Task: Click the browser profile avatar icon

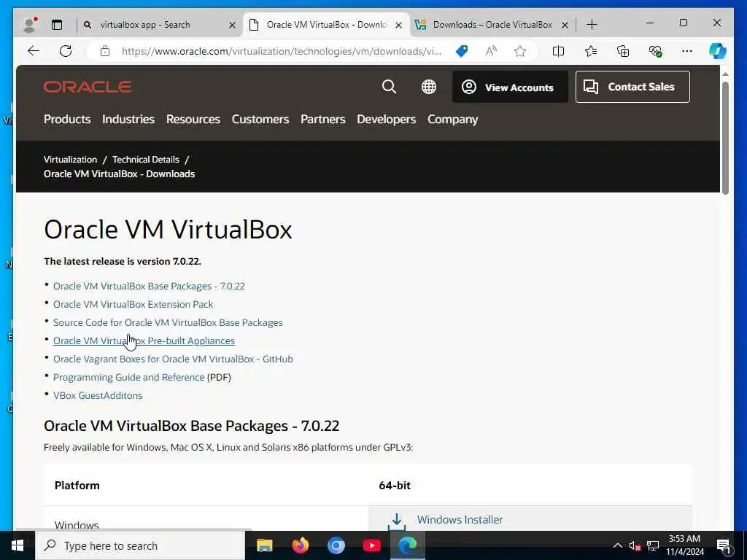Action: point(30,25)
